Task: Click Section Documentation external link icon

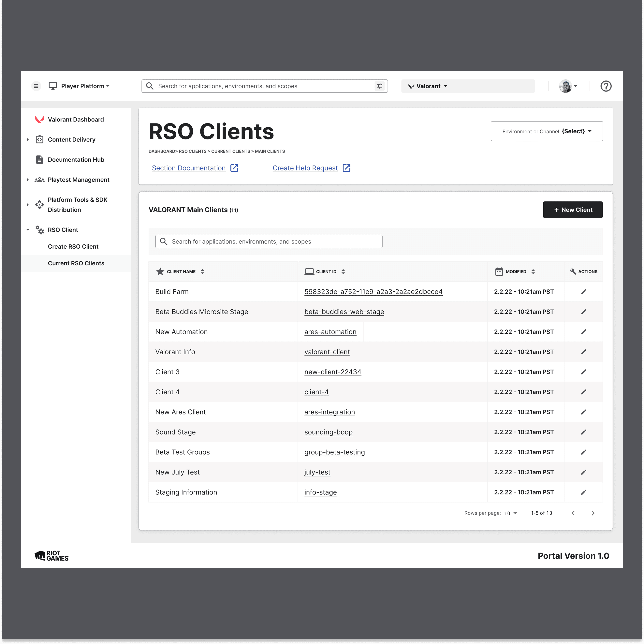Action: [234, 168]
